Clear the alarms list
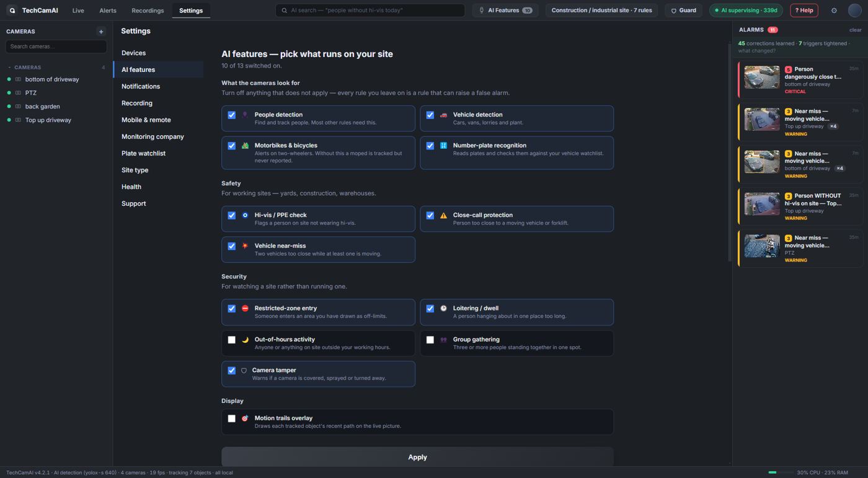The width and height of the screenshot is (868, 478). 855,30
